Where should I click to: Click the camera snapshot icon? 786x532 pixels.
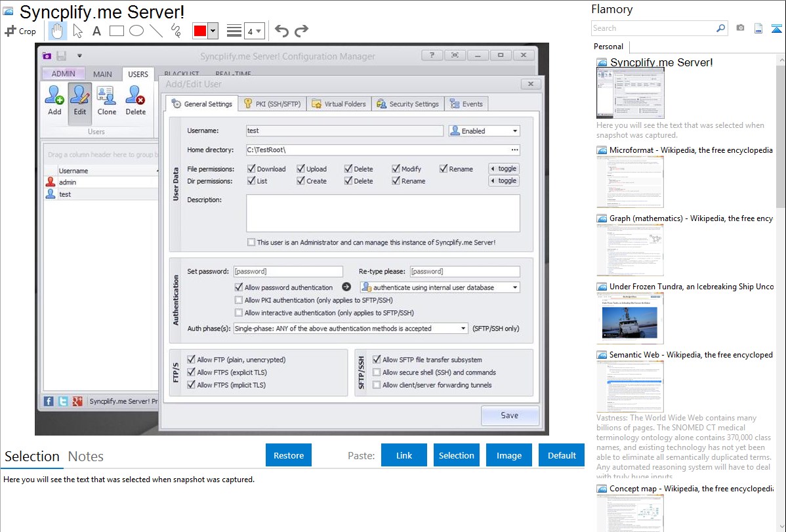(740, 28)
